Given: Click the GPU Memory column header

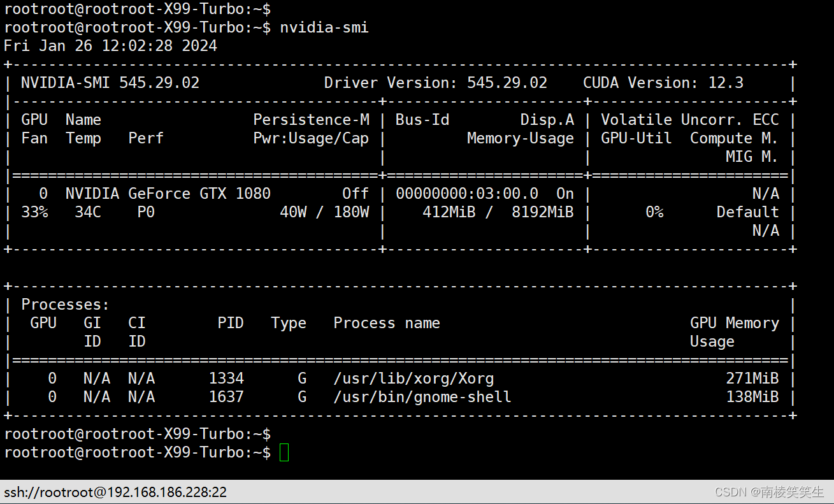Looking at the screenshot, I should [734, 323].
